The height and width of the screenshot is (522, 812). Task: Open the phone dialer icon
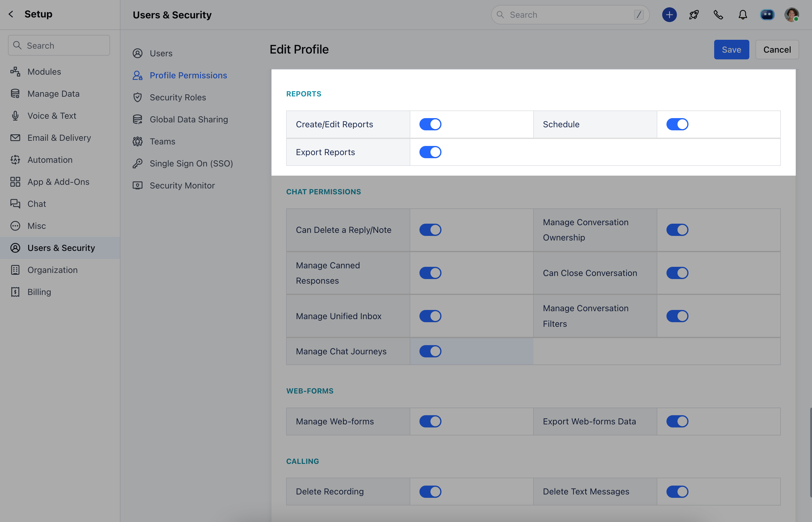(718, 15)
